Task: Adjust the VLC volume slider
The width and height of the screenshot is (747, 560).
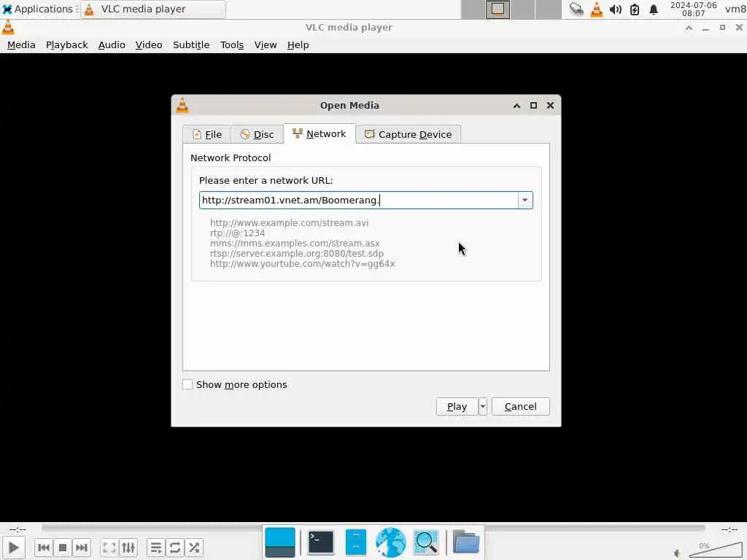Action: 715,550
